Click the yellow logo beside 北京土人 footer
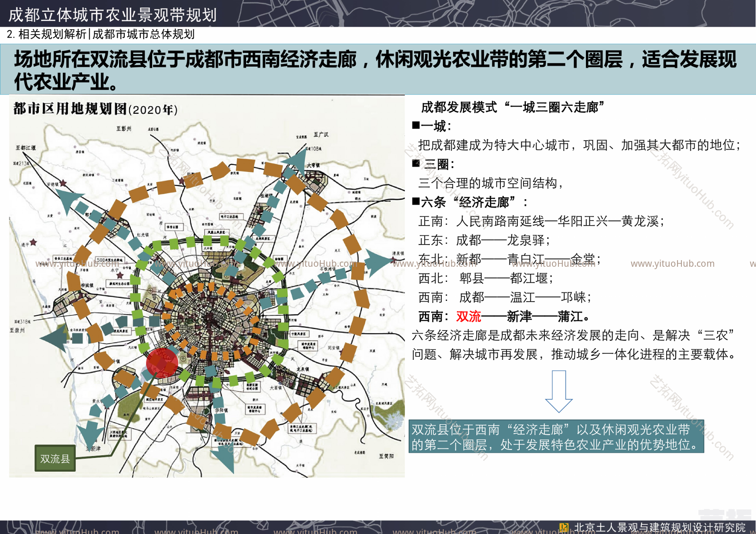The image size is (756, 534). click(564, 527)
